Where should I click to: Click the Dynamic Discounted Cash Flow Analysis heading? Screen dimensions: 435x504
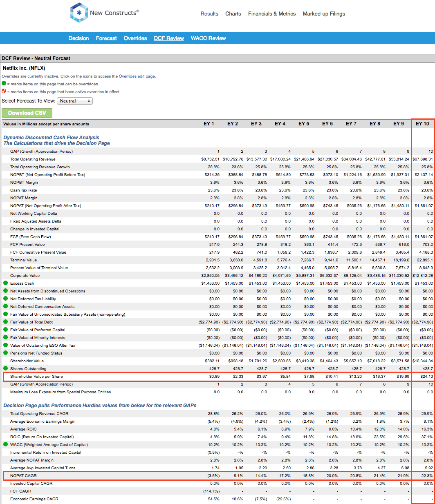pyautogui.click(x=52, y=138)
